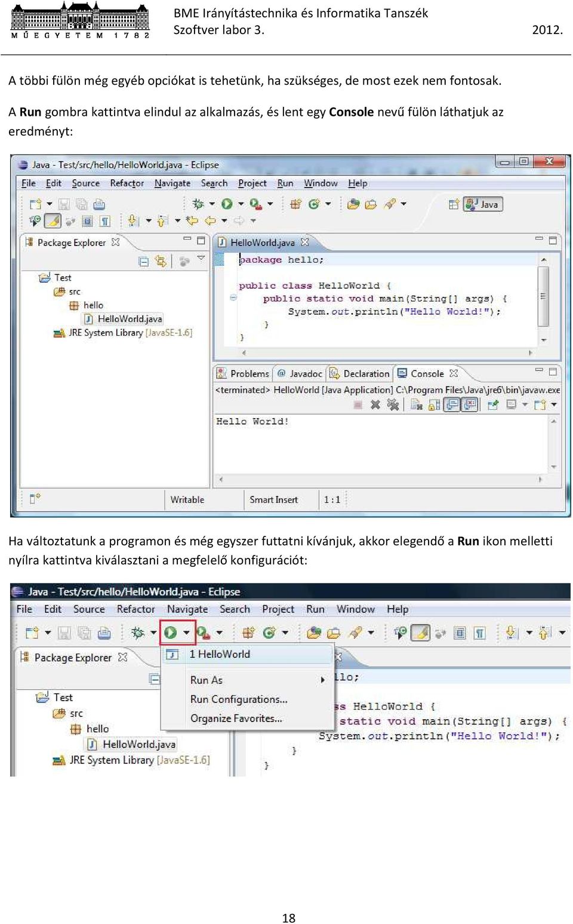Click the Open Type icon in the Console-showing Eclipse window
The height and width of the screenshot is (924, 573).
353,204
